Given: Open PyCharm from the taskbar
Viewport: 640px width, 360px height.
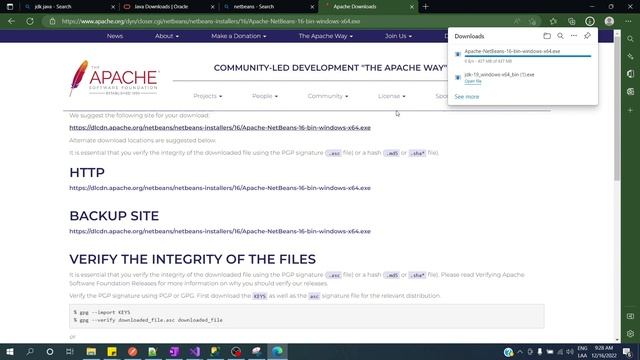Looking at the screenshot, I should (x=215, y=351).
